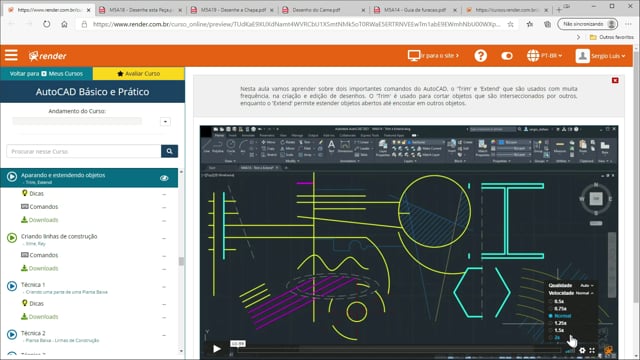Go to browser home page icon
Image resolution: width=640 pixels, height=360 pixels.
click(x=64, y=24)
